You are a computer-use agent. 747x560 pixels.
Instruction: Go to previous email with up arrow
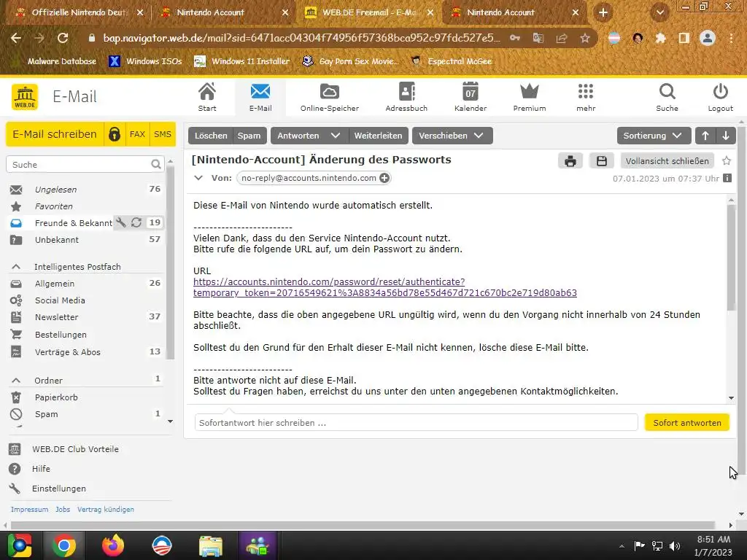pos(705,136)
